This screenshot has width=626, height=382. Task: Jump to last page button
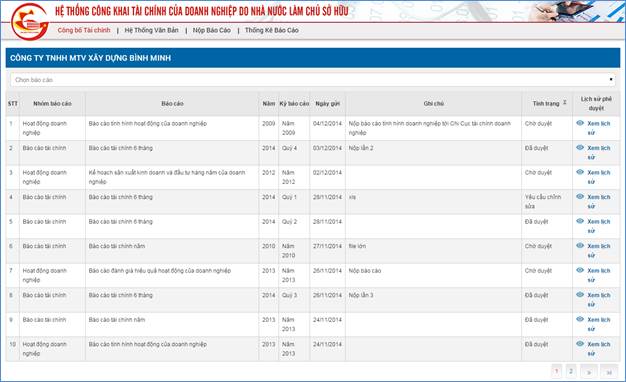609,372
